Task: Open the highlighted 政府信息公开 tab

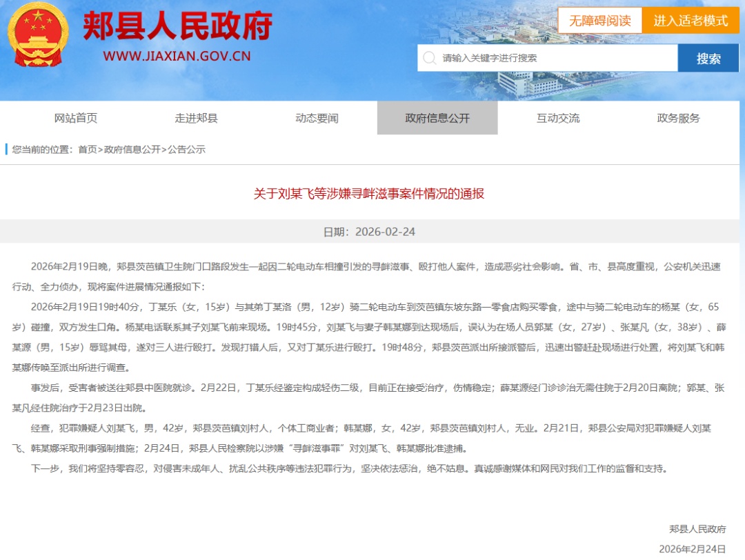Action: coord(437,118)
